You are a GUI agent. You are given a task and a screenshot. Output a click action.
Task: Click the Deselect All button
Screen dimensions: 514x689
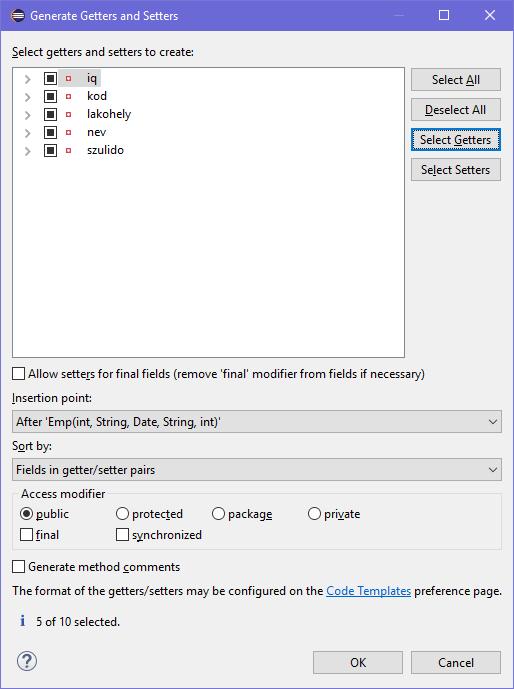point(456,110)
